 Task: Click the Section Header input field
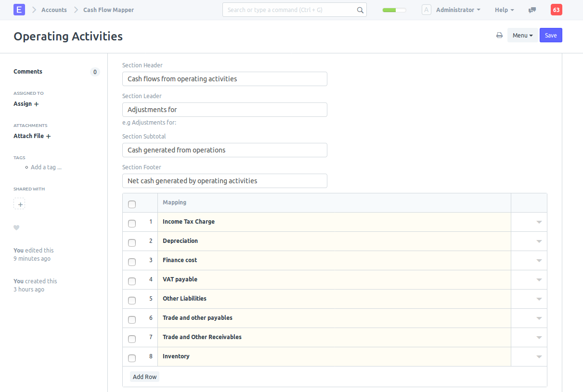tap(224, 79)
